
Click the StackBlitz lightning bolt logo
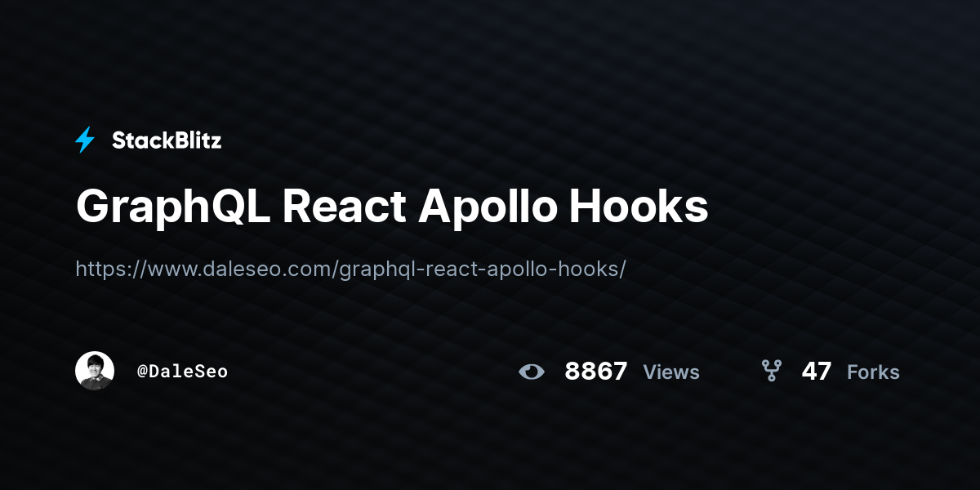click(85, 140)
